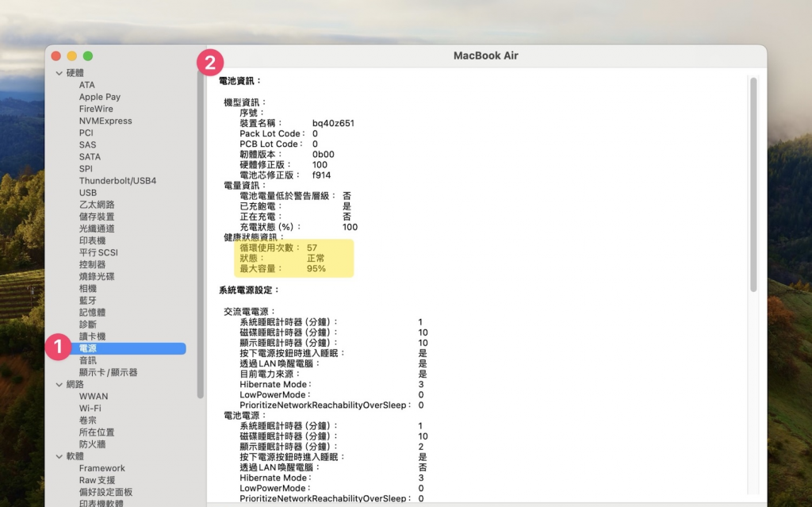Select SAS in the sidebar
Screen dimensions: 812x507
pyautogui.click(x=87, y=144)
